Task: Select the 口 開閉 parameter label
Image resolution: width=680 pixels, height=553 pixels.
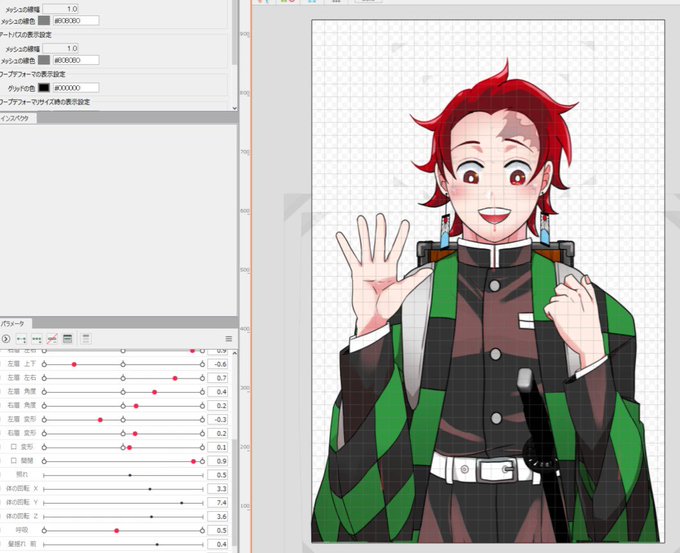Action: pyautogui.click(x=22, y=461)
